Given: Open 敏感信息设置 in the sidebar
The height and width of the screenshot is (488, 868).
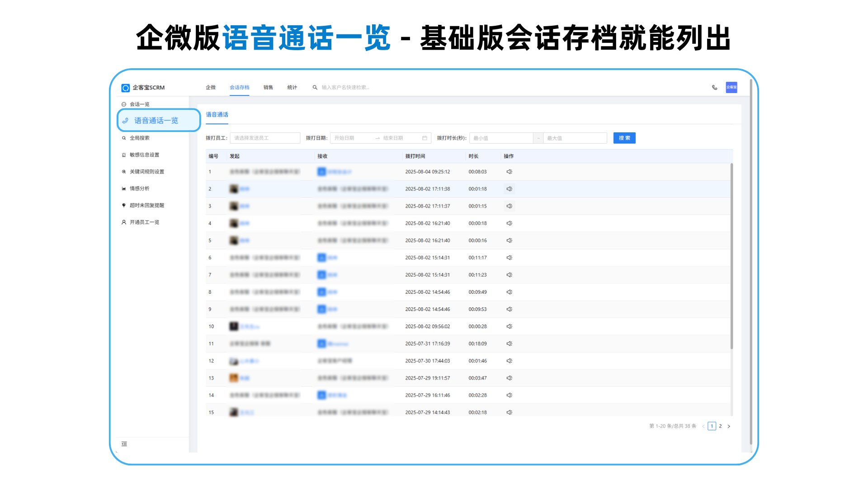Looking at the screenshot, I should click(x=144, y=155).
